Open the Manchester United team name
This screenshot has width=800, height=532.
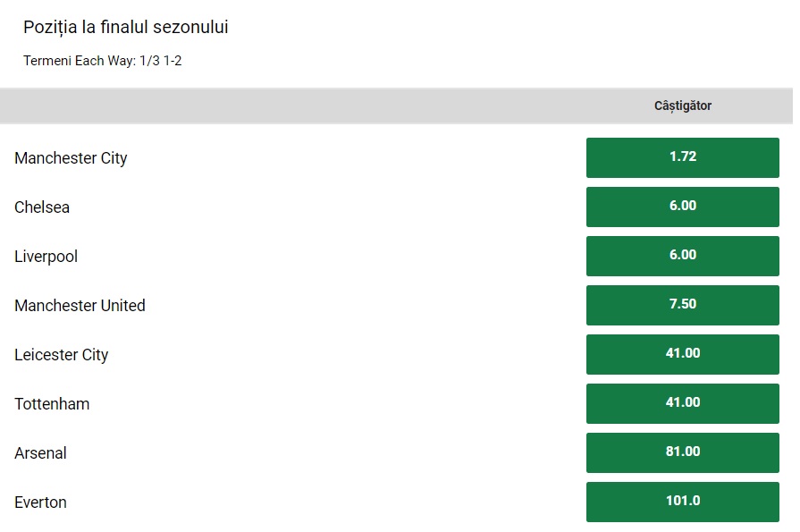click(80, 306)
